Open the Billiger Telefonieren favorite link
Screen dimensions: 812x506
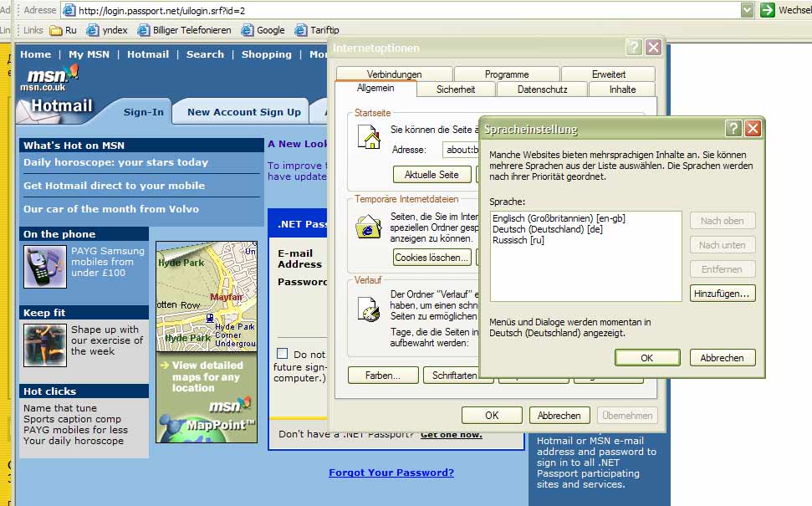(184, 30)
